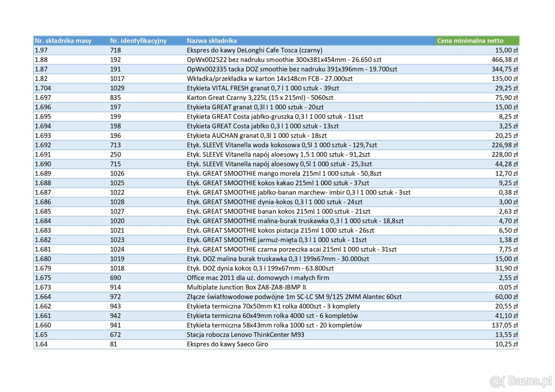Select the 'Karton Great Czarny 3,225L' item
Screen dimensions: 555x392
260,98
